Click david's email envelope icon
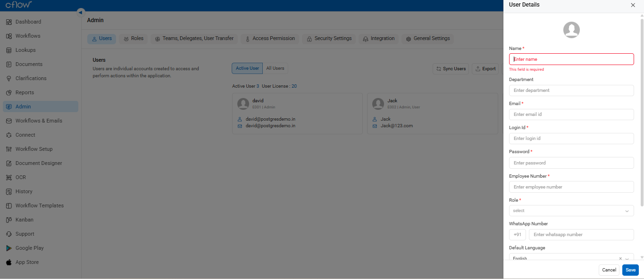This screenshot has height=279, width=644. [x=240, y=126]
